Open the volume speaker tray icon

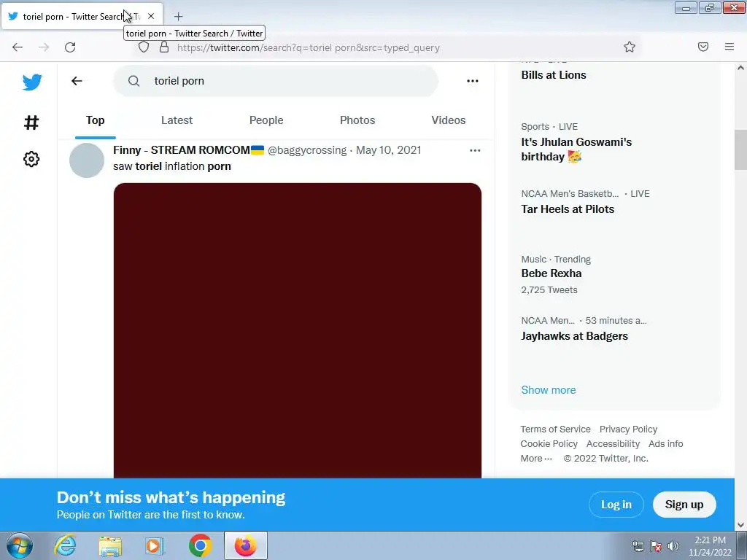[x=673, y=546]
